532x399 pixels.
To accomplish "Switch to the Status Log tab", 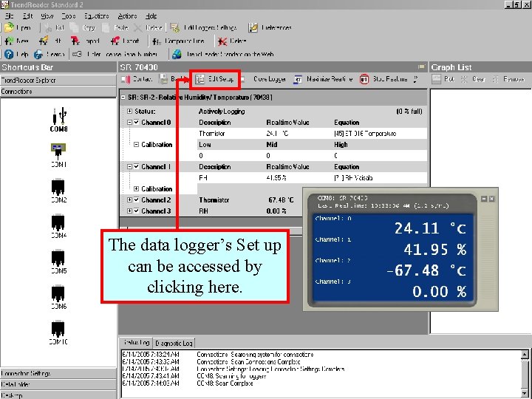I will point(136,342).
